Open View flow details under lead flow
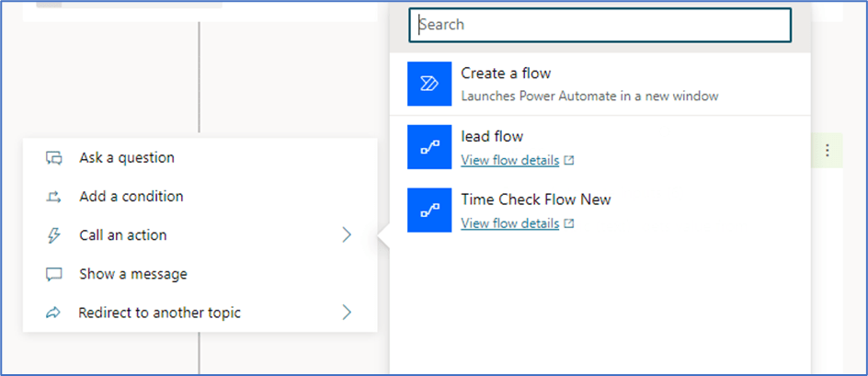 click(509, 160)
